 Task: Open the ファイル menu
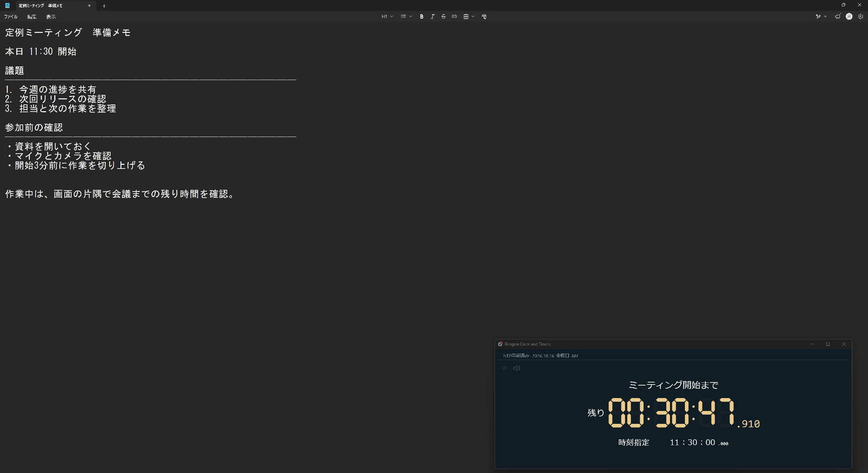(x=11, y=17)
